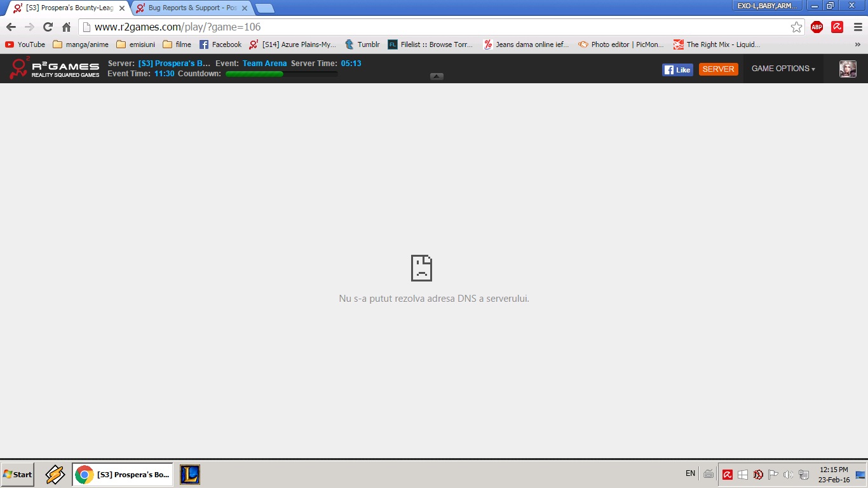Click the Facebook Like button
Image resolution: width=868 pixels, height=488 pixels.
[677, 70]
